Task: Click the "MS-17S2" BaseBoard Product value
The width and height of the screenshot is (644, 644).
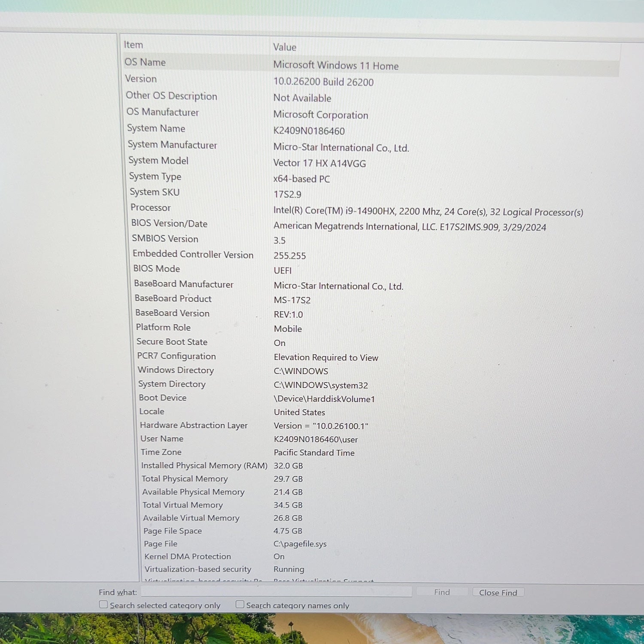Action: 292,300
